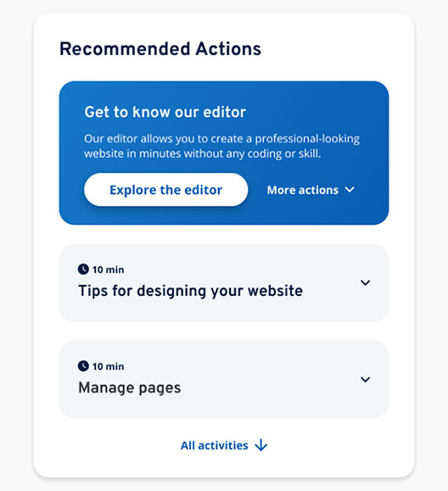Click the down arrow beside All activities

coord(261,445)
